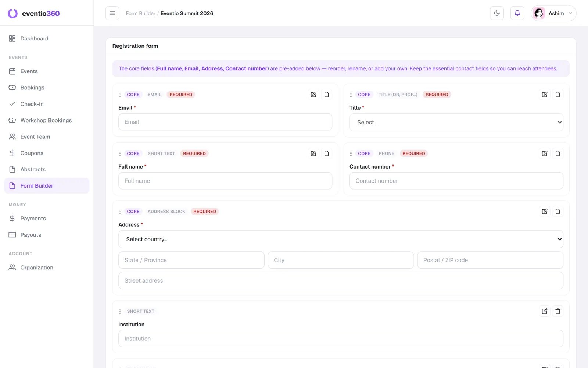Click the Institution input field
This screenshot has width=588, height=368.
coord(341,339)
